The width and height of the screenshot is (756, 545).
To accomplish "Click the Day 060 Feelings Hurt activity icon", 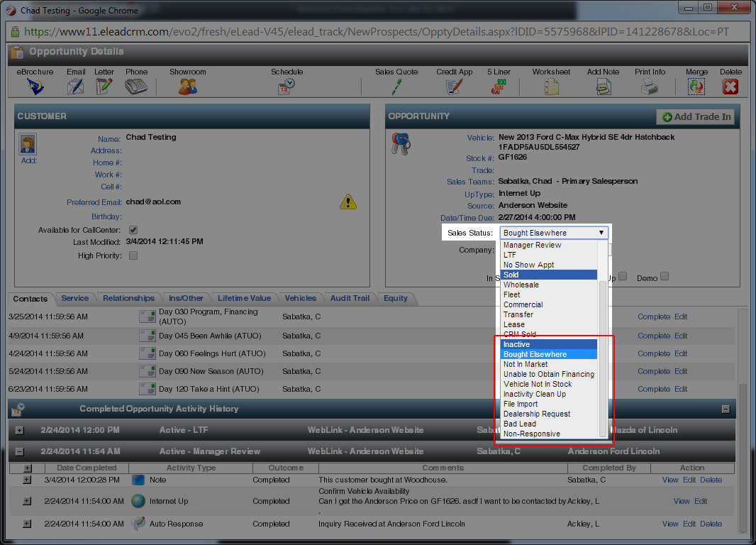I will pos(147,353).
